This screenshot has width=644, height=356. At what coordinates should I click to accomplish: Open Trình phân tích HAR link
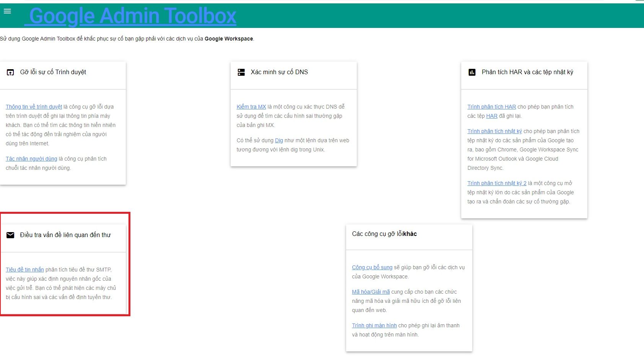tap(491, 107)
